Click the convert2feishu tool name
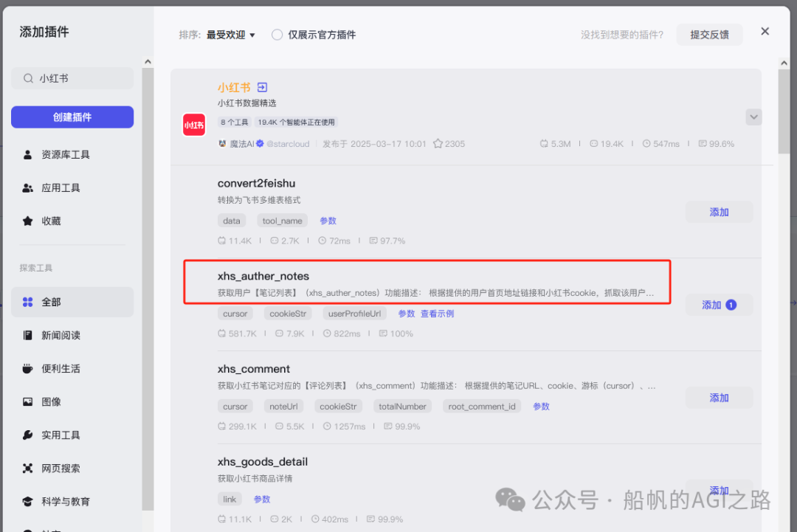This screenshot has width=797, height=532. tap(256, 184)
